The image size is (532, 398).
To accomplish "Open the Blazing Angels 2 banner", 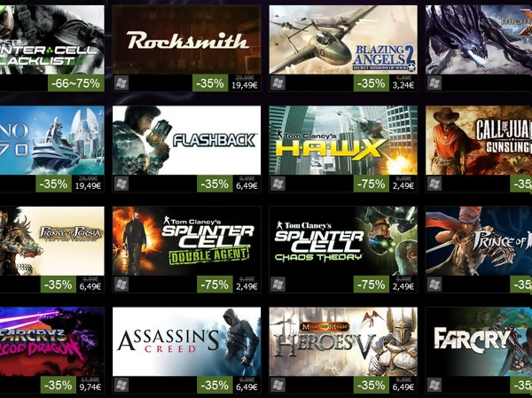I will pyautogui.click(x=343, y=40).
